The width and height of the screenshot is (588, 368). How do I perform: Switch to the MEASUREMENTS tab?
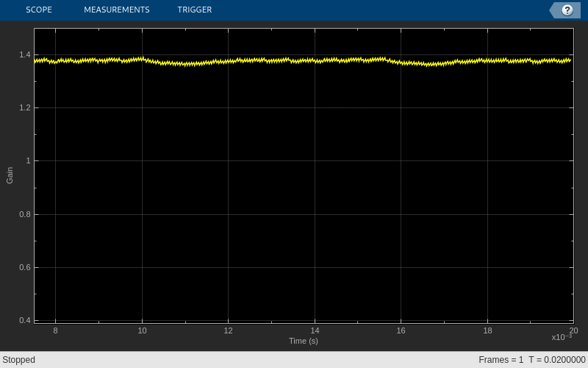(117, 10)
